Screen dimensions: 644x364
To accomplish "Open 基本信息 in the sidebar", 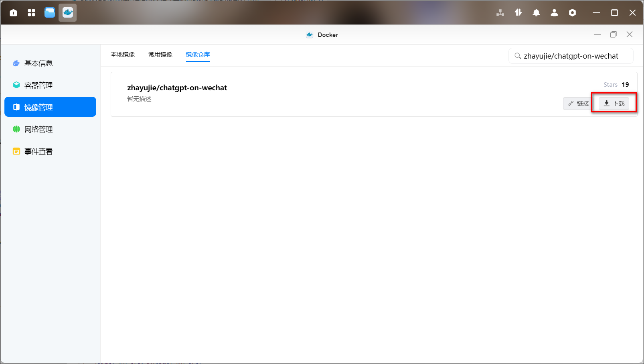I will pos(38,63).
